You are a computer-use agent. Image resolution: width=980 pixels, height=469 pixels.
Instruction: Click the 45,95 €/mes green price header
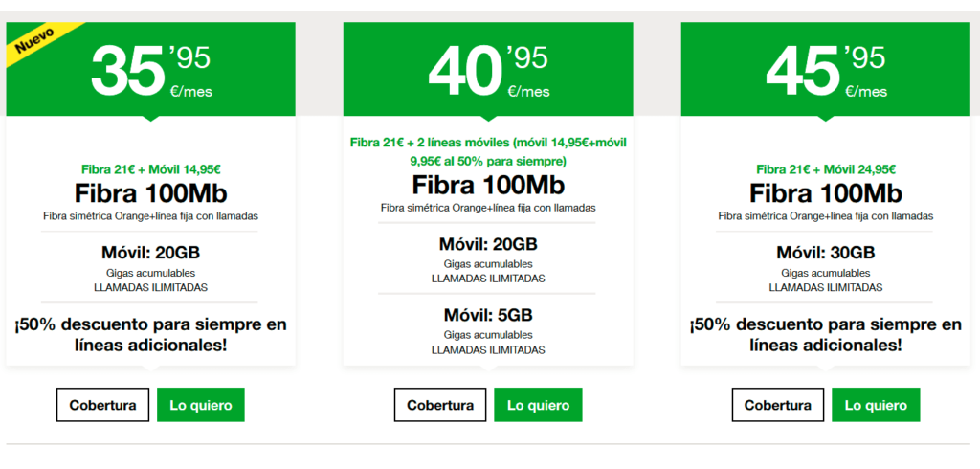(826, 69)
